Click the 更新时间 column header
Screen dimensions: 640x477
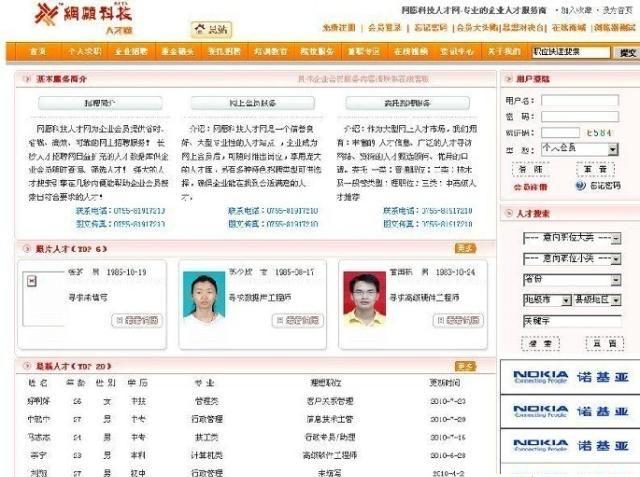pyautogui.click(x=444, y=382)
